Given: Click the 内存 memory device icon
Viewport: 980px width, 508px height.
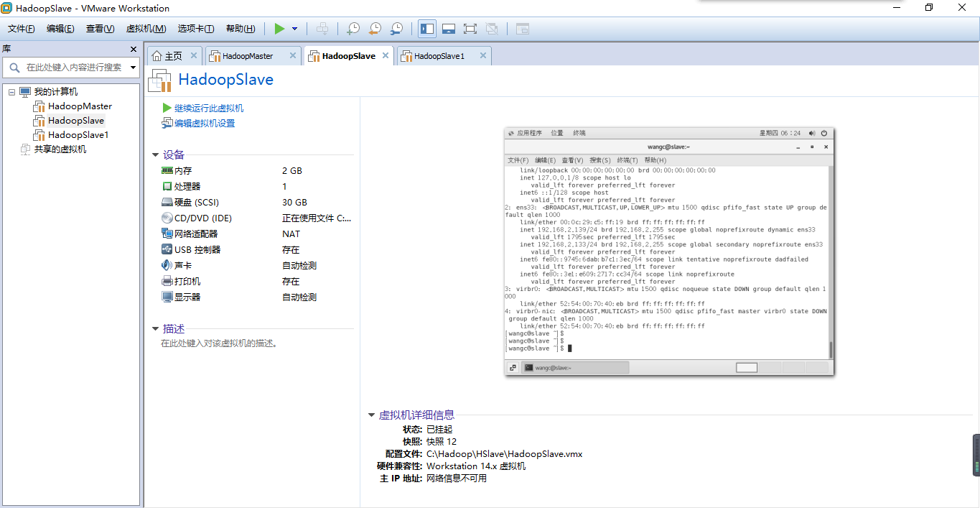Looking at the screenshot, I should coord(167,170).
